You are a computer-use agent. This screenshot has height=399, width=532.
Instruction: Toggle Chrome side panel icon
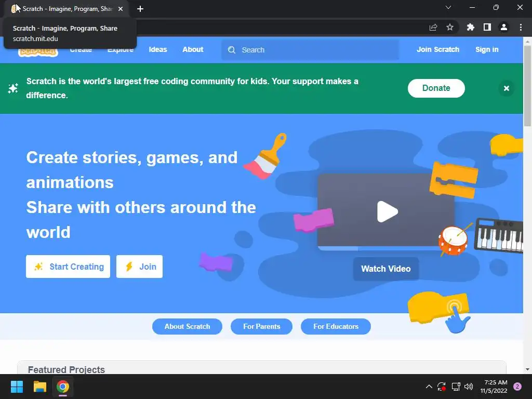(487, 27)
